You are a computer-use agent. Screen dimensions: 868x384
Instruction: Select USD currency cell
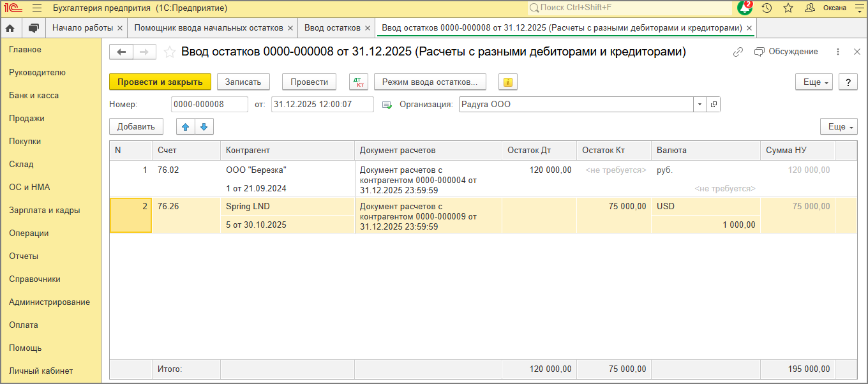[706, 207]
